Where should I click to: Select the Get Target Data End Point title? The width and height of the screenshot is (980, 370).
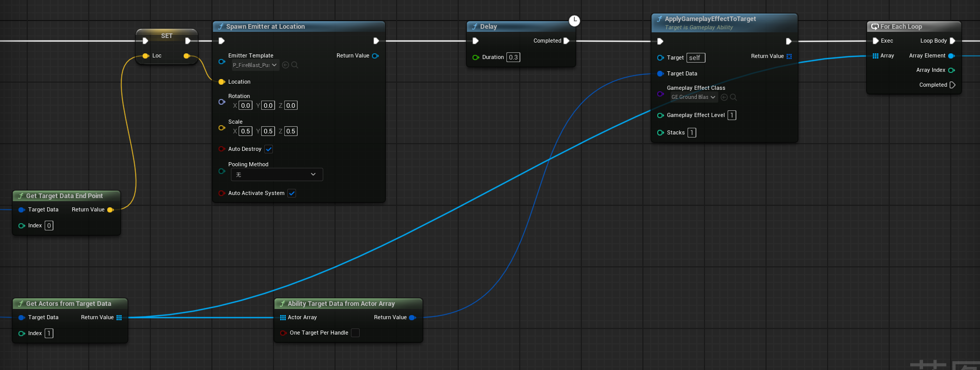point(64,196)
